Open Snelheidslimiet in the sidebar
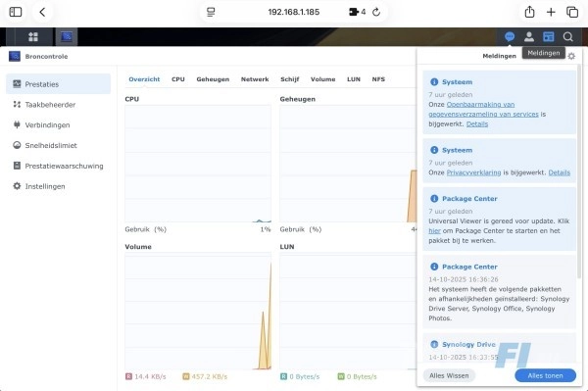 point(59,145)
